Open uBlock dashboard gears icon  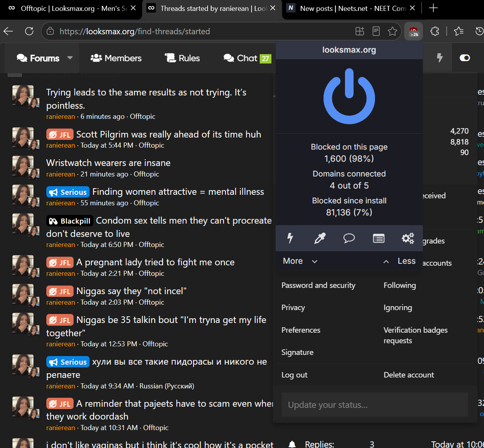pyautogui.click(x=408, y=238)
